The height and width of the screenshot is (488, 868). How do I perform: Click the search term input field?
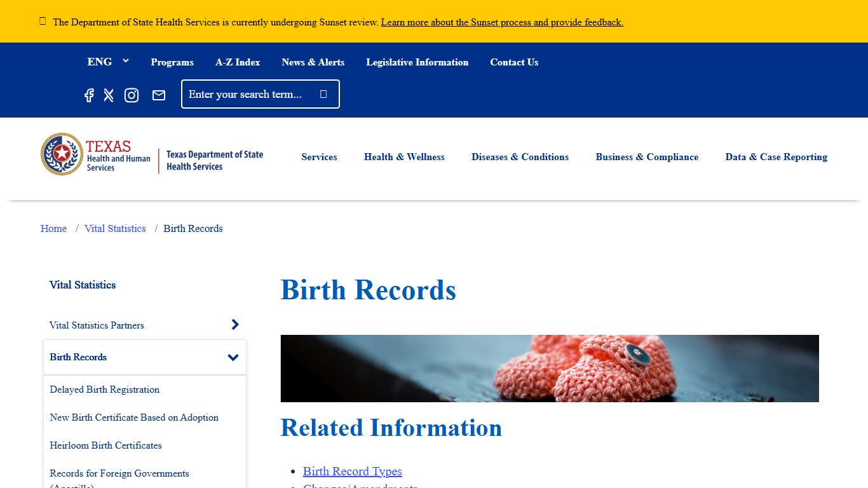[248, 93]
